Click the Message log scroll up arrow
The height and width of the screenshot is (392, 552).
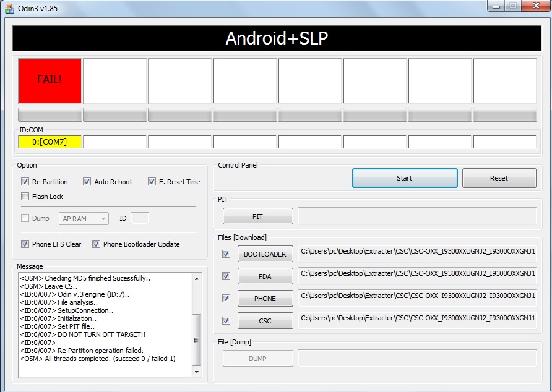tap(196, 279)
